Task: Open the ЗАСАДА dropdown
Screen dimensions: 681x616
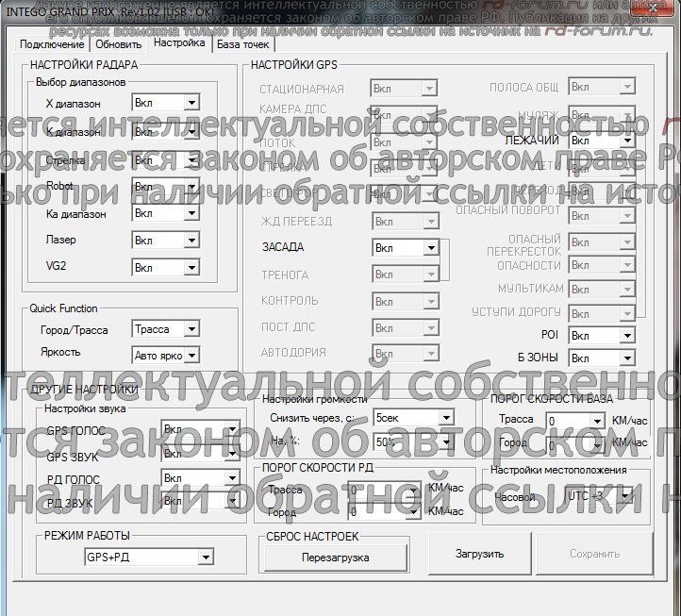Action: click(406, 248)
